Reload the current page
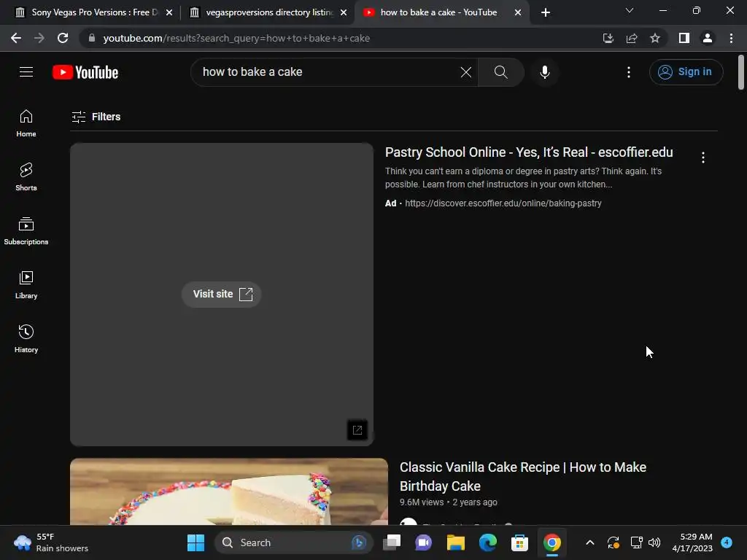Viewport: 747px width, 560px height. [x=63, y=38]
